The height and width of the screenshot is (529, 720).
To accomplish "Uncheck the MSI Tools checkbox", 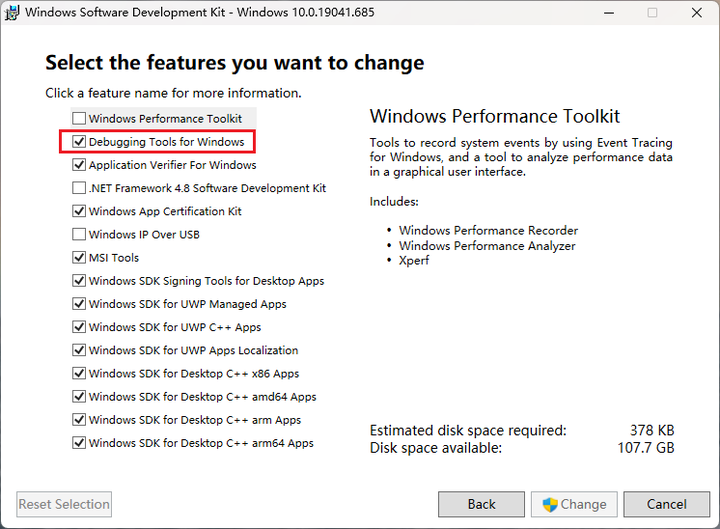I will (79, 258).
